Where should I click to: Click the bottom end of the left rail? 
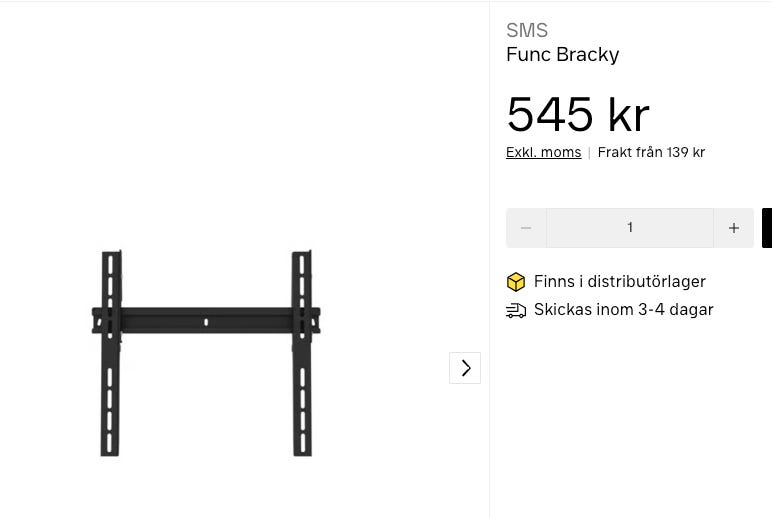pos(110,448)
